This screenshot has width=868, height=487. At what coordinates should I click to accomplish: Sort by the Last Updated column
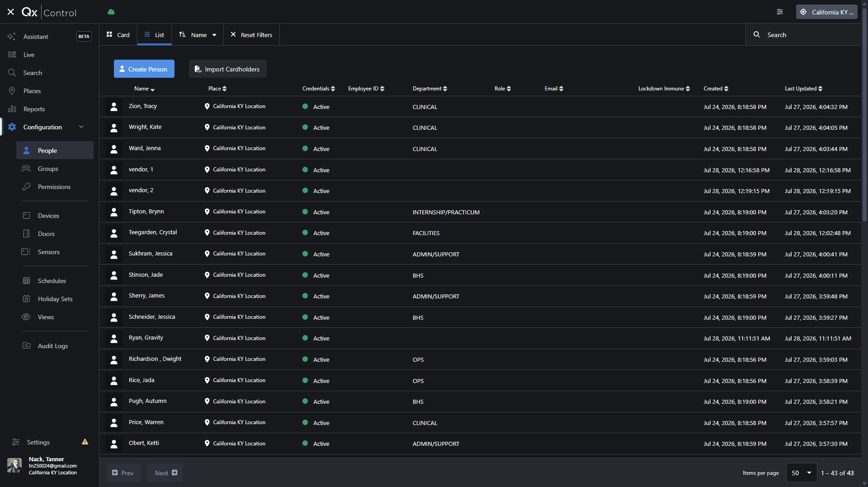pyautogui.click(x=803, y=89)
